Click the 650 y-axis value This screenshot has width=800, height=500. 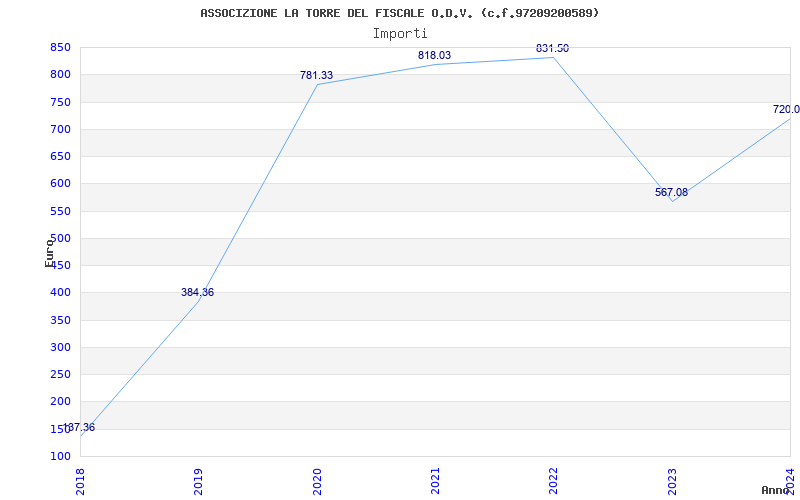(60, 157)
